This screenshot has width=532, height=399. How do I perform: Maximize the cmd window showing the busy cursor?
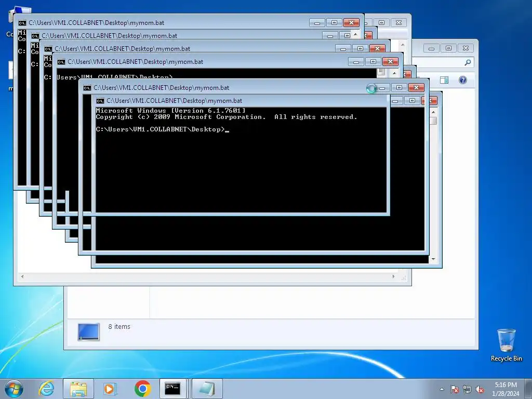tap(399, 87)
